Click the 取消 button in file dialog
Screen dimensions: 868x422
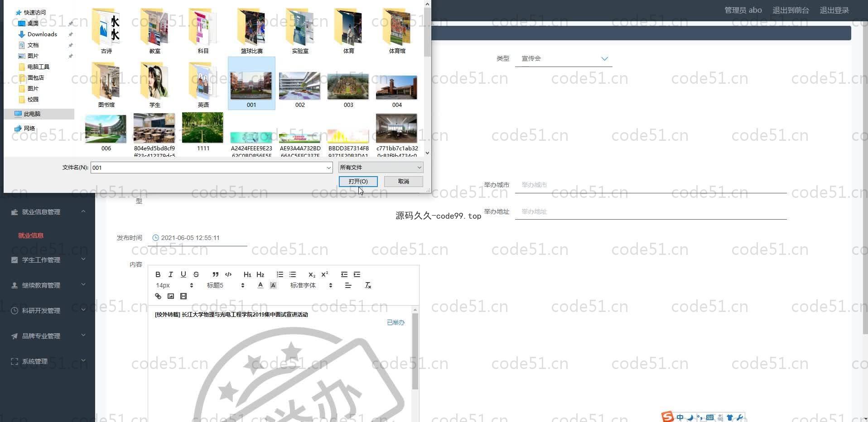[403, 181]
